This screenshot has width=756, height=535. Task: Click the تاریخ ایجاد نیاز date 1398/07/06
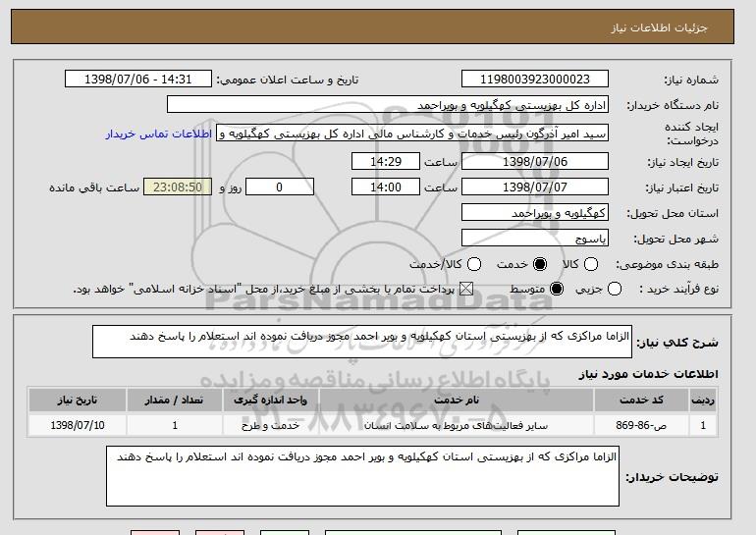pyautogui.click(x=535, y=161)
